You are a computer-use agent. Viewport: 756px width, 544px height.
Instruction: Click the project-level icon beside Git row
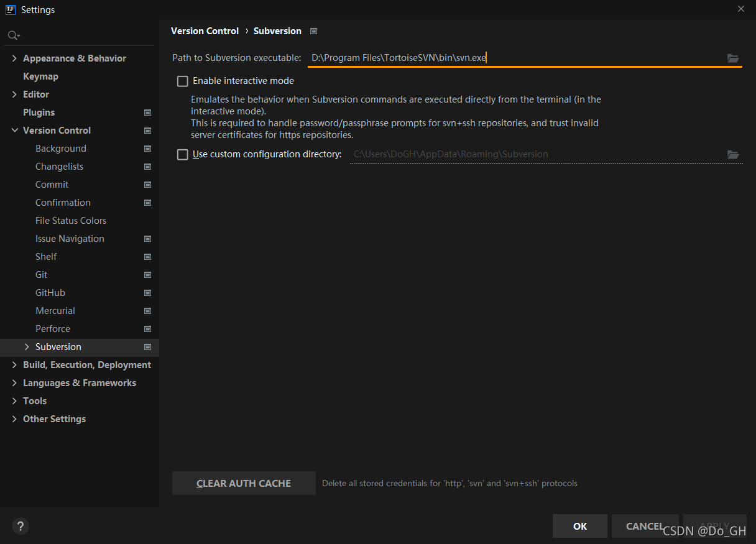tap(148, 275)
